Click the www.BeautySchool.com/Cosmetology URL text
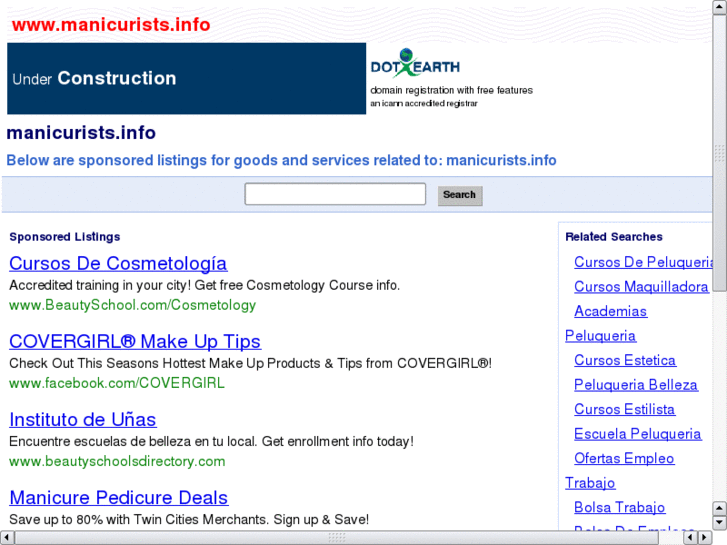The image size is (727, 545). click(x=133, y=305)
